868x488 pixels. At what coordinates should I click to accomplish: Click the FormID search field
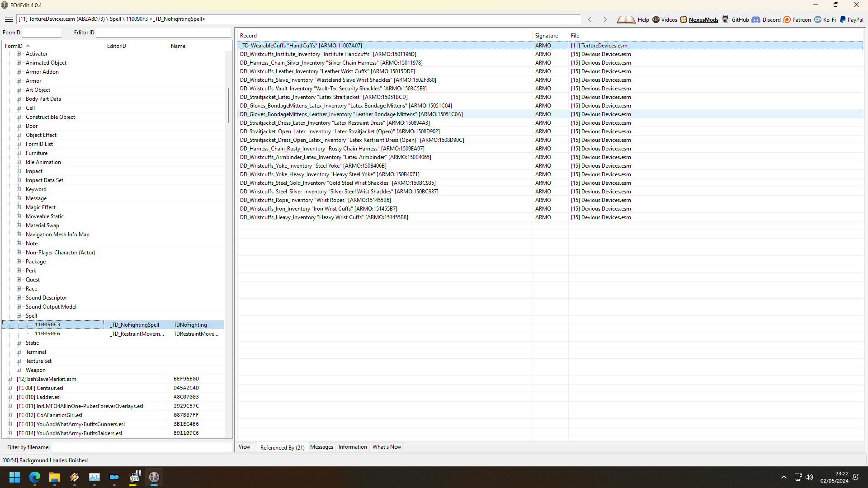coord(42,33)
